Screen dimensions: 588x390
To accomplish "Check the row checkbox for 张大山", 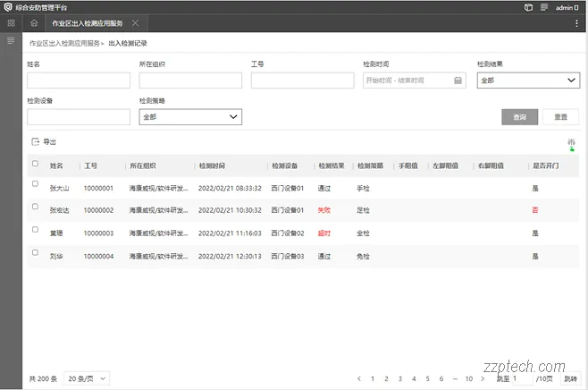I will [x=35, y=184].
